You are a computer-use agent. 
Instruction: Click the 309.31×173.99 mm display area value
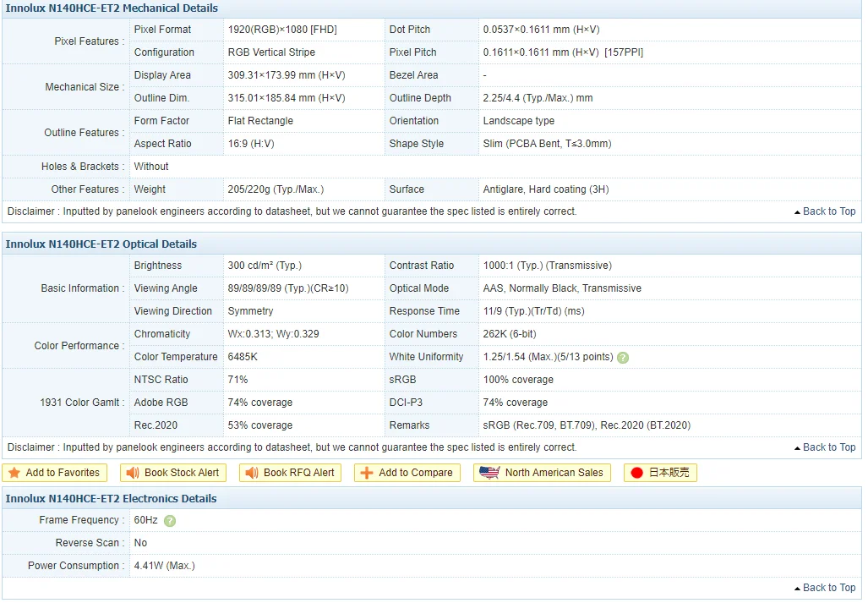(x=287, y=75)
